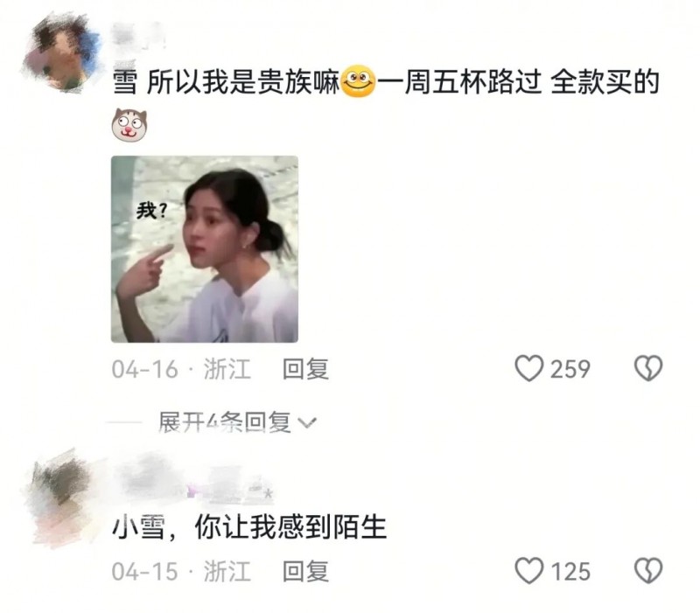700x613 pixels.
Task: Reply to the 04-16 comment via 回复
Action: pyautogui.click(x=305, y=369)
